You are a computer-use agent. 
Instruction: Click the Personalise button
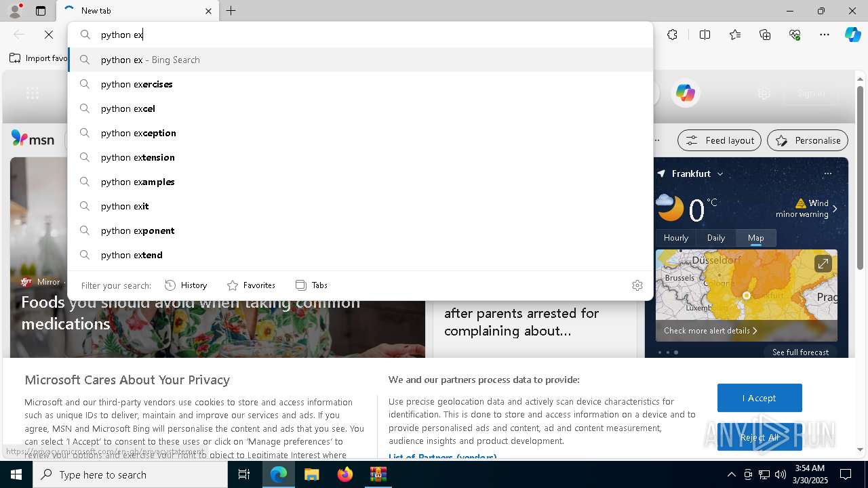pos(808,140)
